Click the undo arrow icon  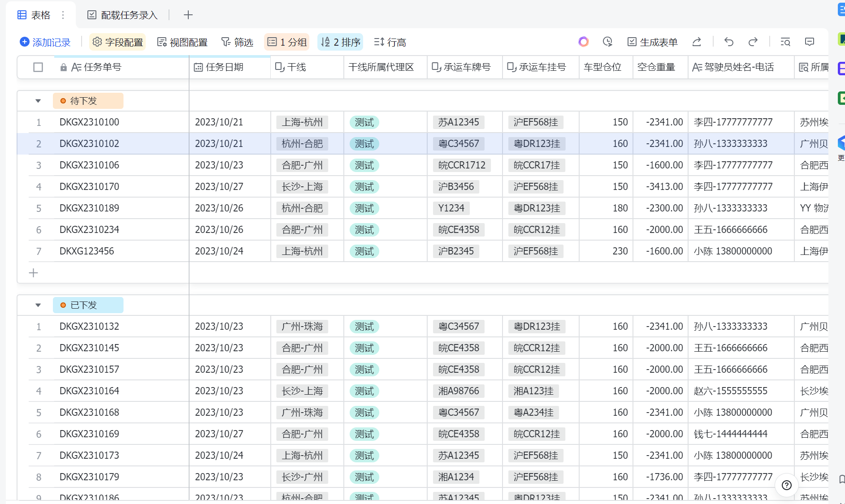click(729, 42)
